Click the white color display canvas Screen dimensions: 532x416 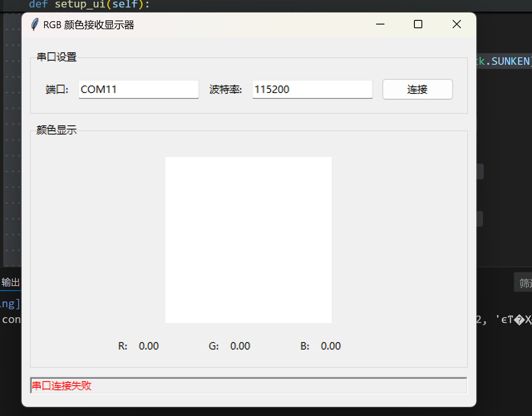(x=249, y=240)
